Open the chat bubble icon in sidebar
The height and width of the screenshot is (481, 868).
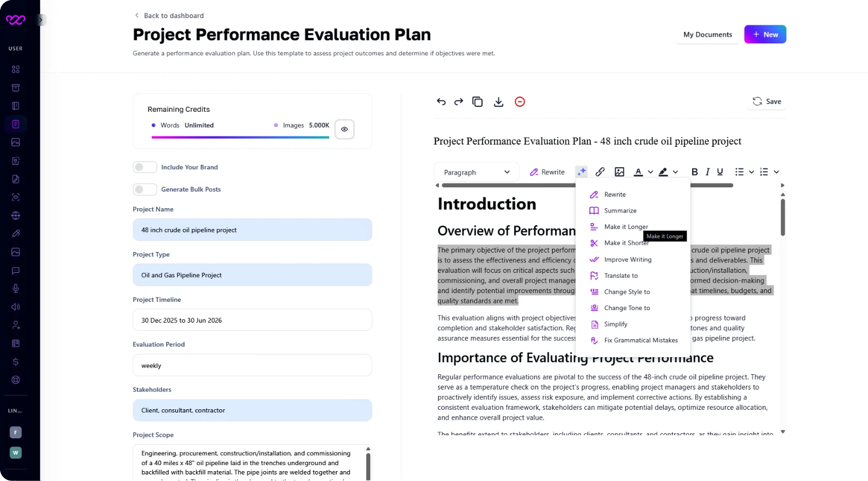(x=15, y=270)
